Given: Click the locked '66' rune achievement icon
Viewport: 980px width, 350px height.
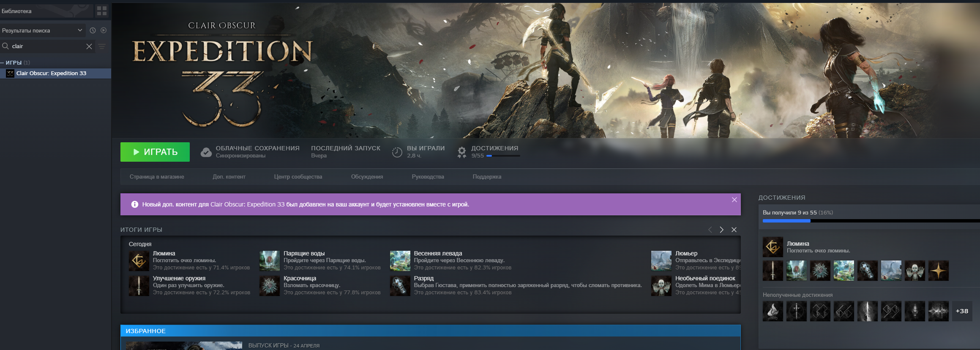Looking at the screenshot, I should tap(844, 311).
